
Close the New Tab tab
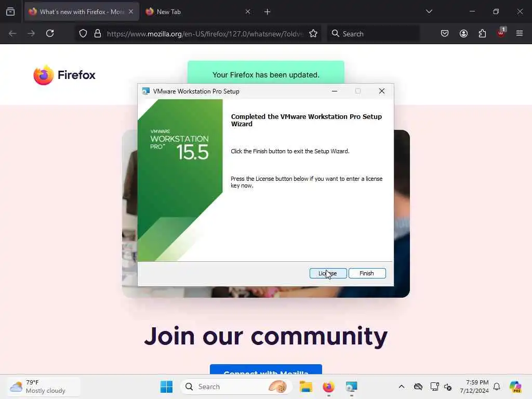pyautogui.click(x=248, y=12)
